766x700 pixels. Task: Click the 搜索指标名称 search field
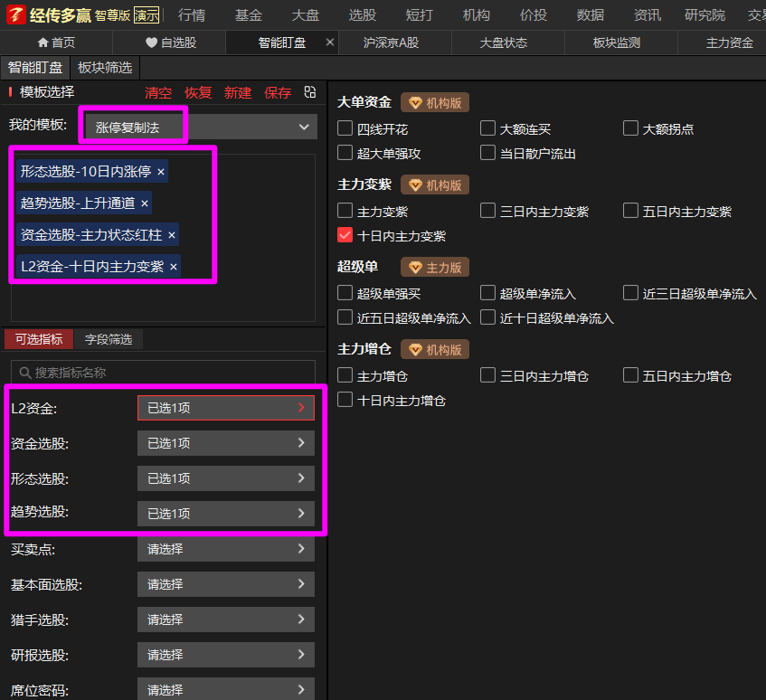(x=163, y=373)
